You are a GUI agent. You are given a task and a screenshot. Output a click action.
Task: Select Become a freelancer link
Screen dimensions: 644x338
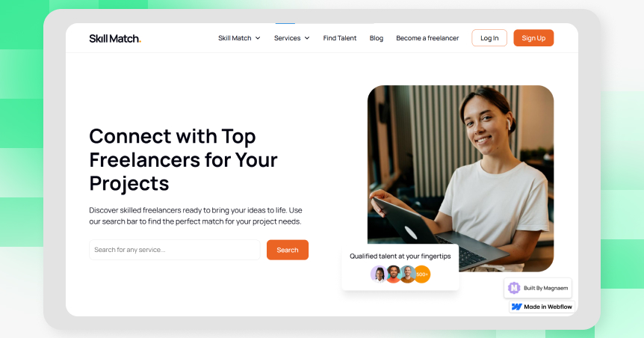(x=427, y=38)
